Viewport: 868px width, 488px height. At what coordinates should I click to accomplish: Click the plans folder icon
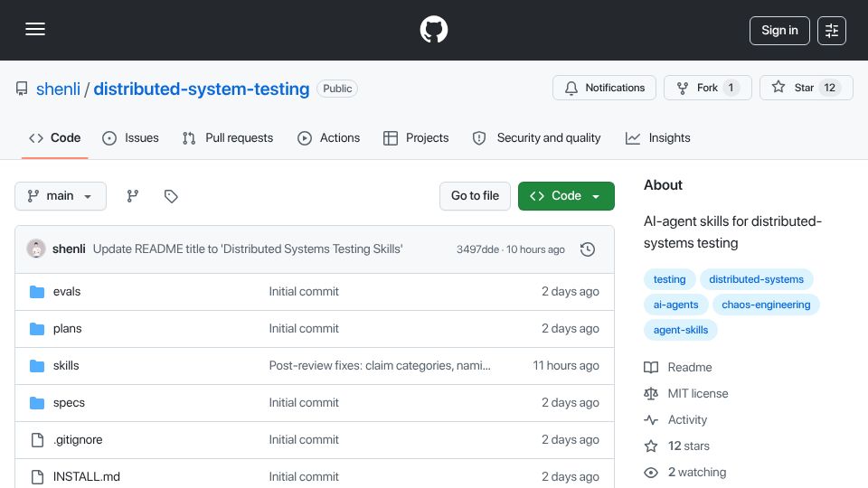click(37, 329)
